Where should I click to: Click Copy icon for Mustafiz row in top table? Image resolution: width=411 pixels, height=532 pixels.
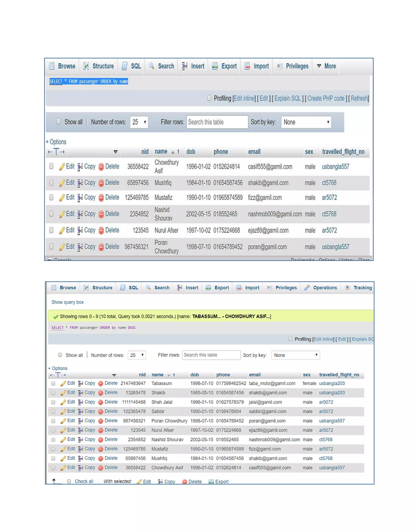click(80, 198)
